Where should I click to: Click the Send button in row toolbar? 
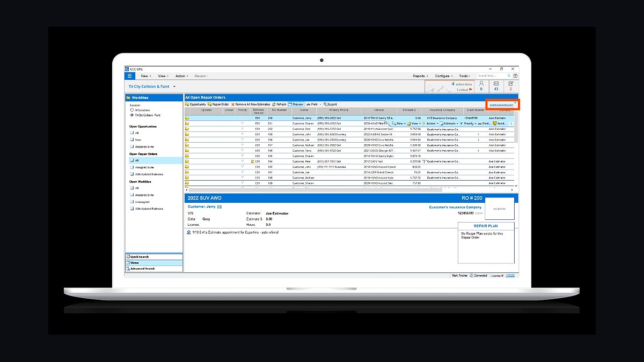point(501,123)
